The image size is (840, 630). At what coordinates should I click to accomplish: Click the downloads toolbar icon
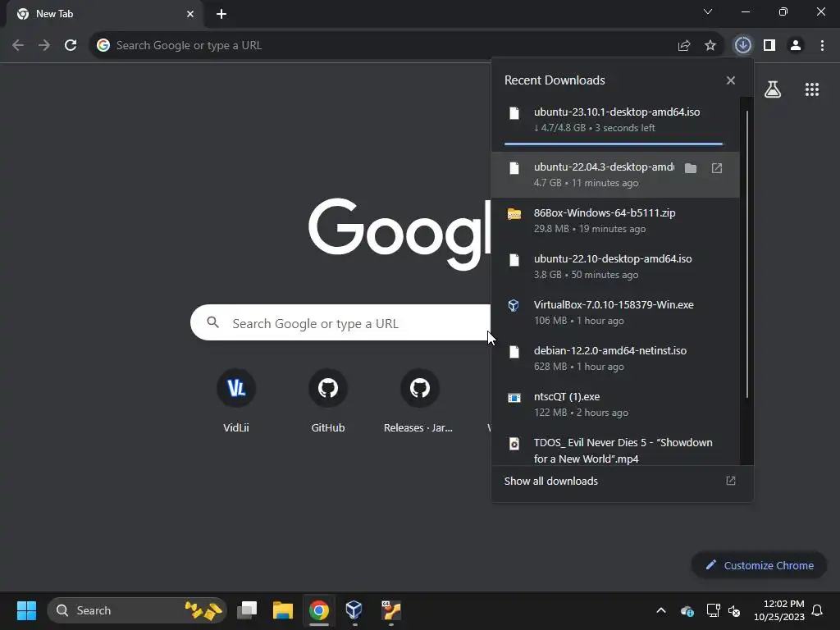coord(743,46)
